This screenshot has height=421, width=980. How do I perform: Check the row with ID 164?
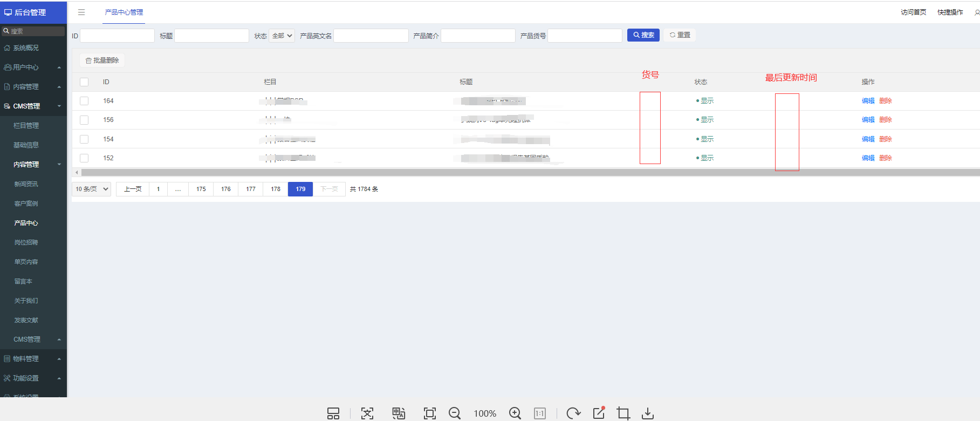pos(84,101)
